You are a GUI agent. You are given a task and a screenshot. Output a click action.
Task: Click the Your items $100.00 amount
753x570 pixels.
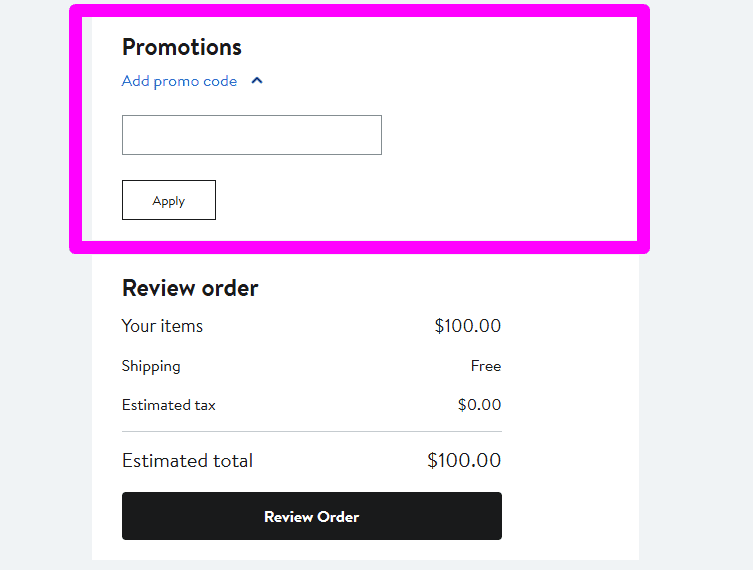467,326
